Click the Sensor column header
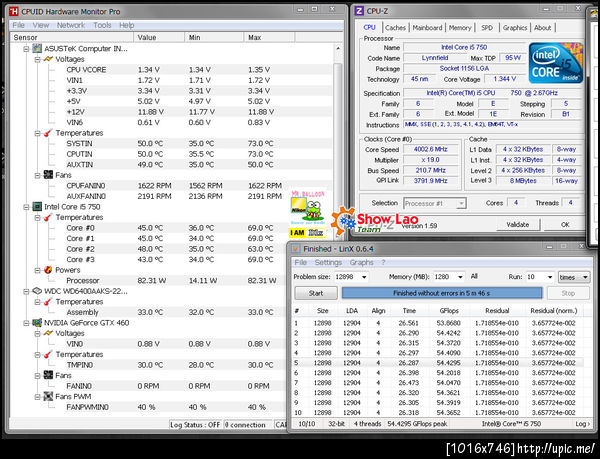The width and height of the screenshot is (600, 459). click(x=71, y=37)
